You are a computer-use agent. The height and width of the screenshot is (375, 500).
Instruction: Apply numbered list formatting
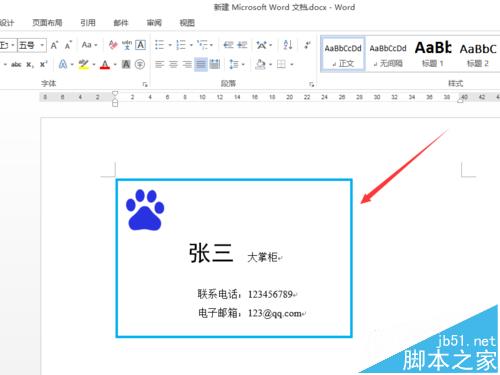pos(181,45)
